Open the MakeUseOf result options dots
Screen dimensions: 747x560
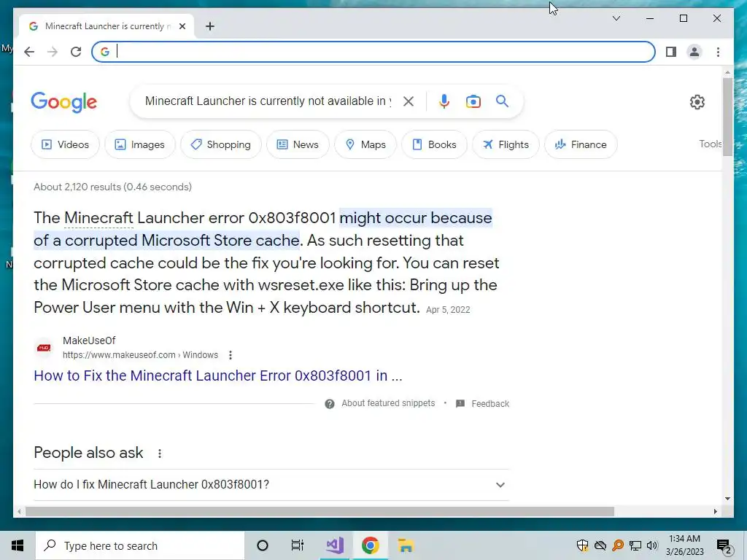pos(230,355)
